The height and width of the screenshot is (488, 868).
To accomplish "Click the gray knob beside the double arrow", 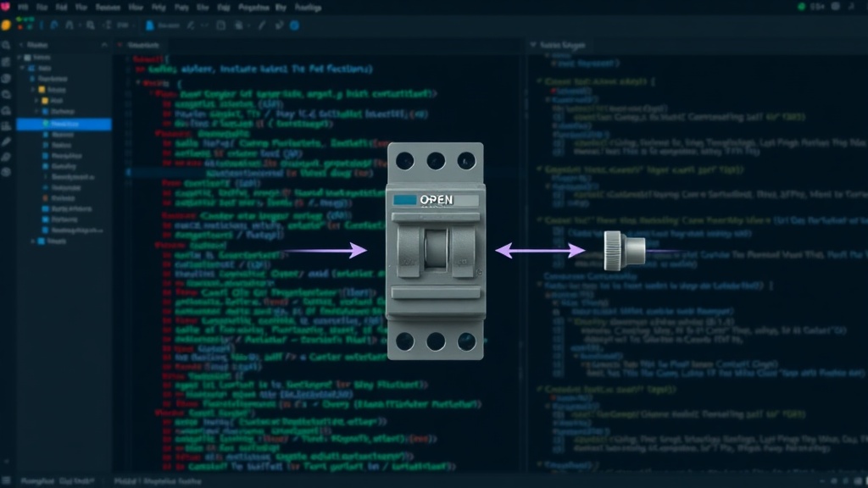I will 625,251.
